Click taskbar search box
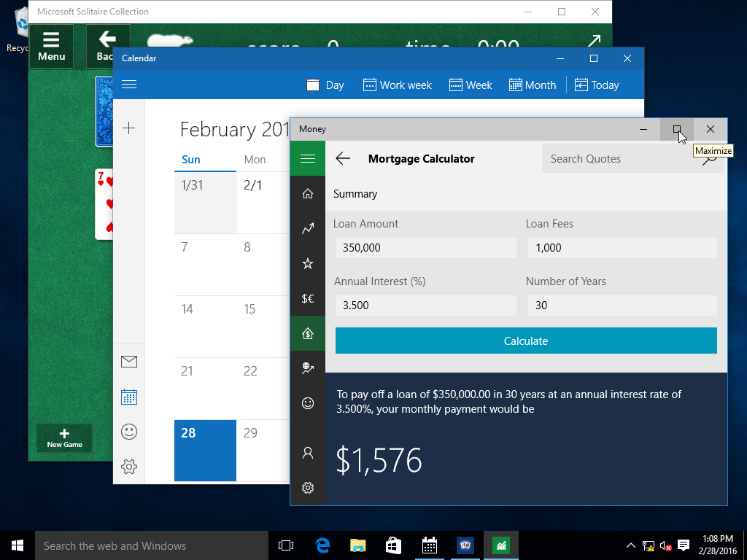 (x=152, y=545)
